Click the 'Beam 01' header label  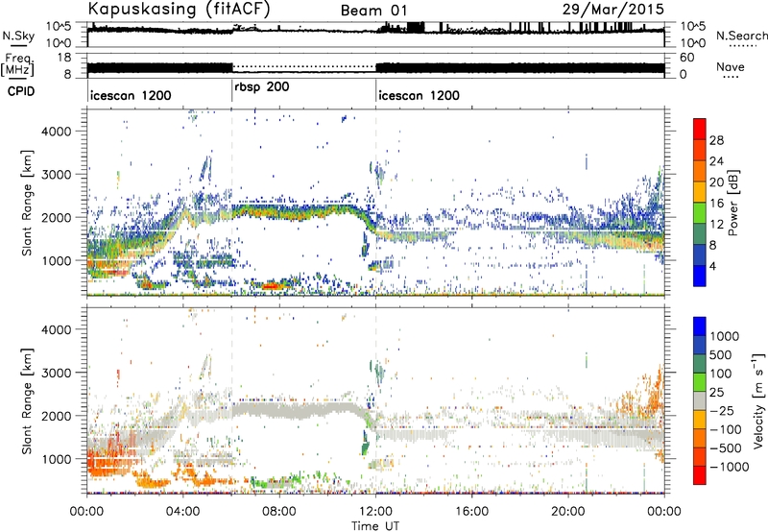pyautogui.click(x=373, y=11)
